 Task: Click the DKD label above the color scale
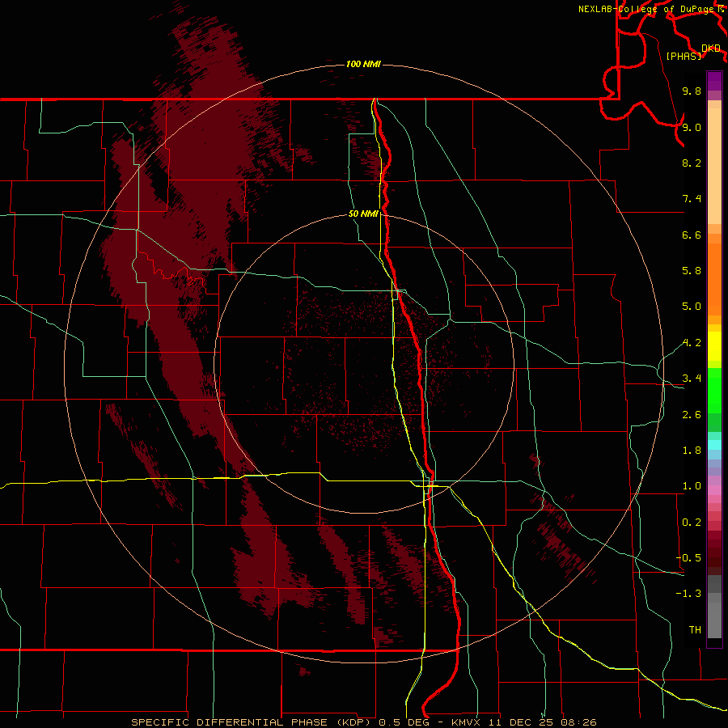pyautogui.click(x=711, y=48)
